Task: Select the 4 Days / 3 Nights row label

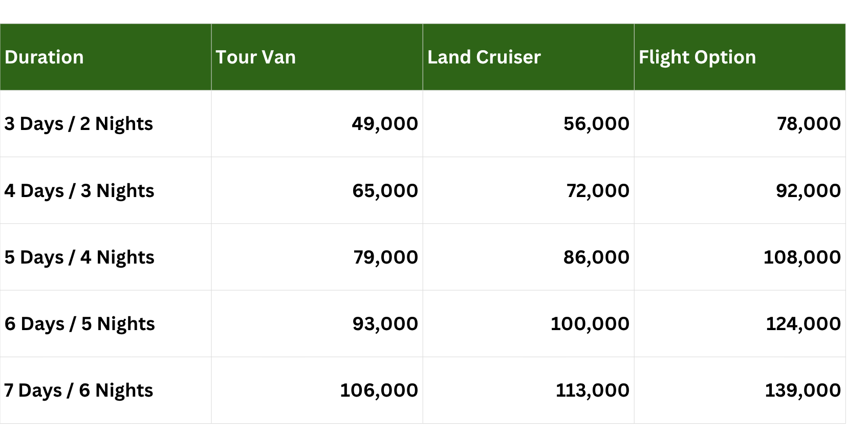Action: pos(79,191)
